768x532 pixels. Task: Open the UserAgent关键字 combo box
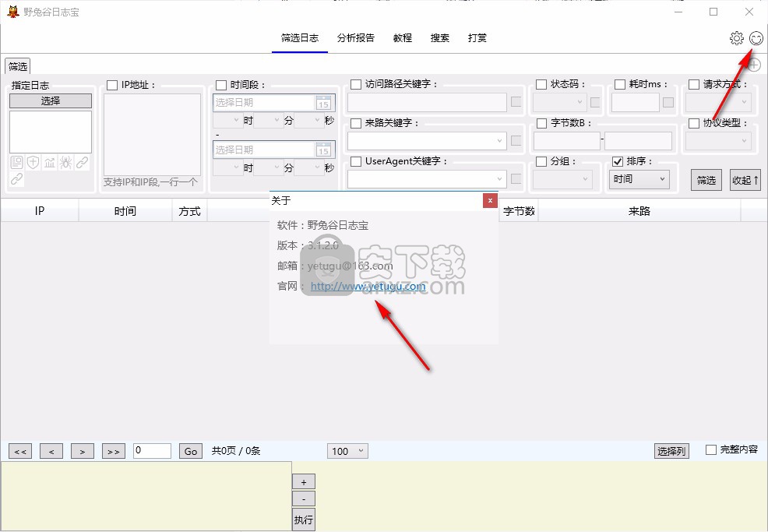(427, 179)
